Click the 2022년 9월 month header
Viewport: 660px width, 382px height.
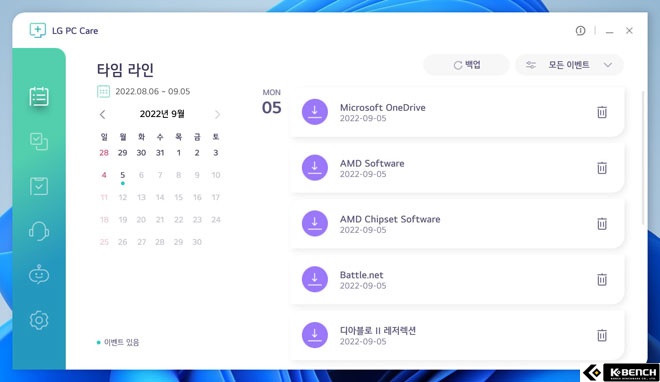[x=162, y=114]
